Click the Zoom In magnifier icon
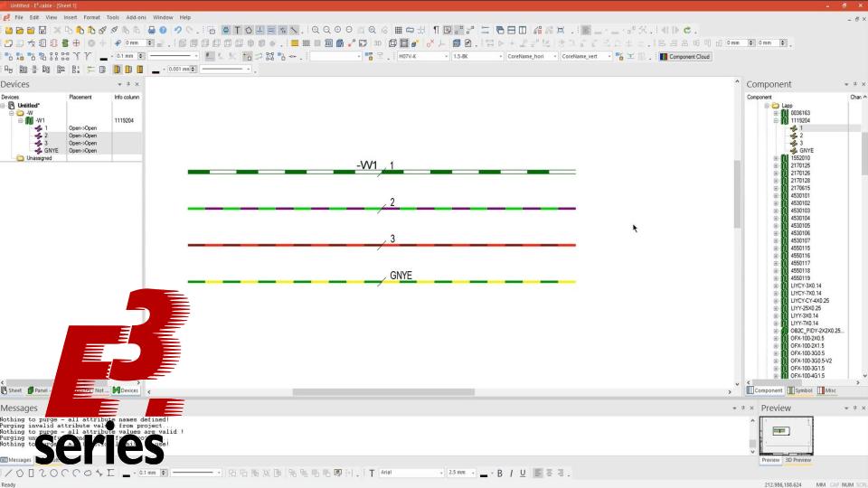868x488 pixels. pyautogui.click(x=314, y=30)
